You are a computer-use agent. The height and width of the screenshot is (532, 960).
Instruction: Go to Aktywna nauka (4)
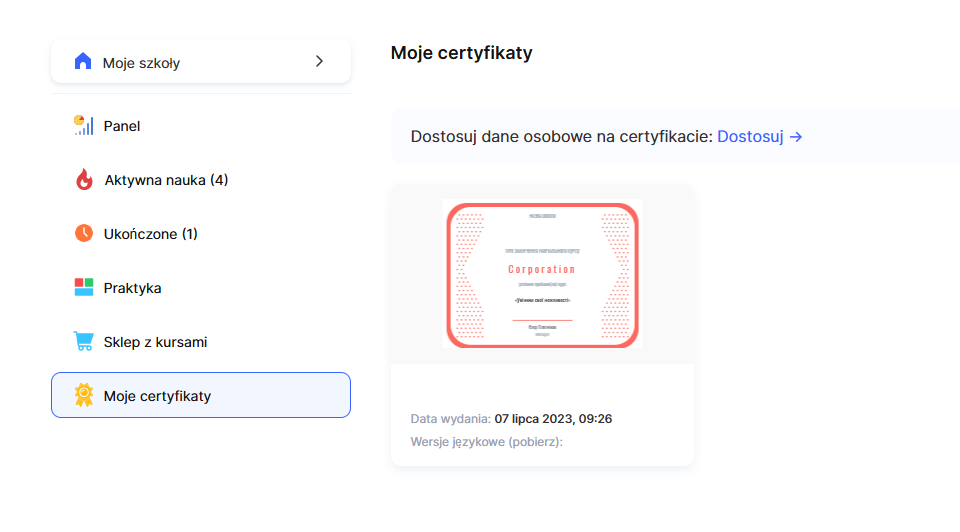point(166,180)
